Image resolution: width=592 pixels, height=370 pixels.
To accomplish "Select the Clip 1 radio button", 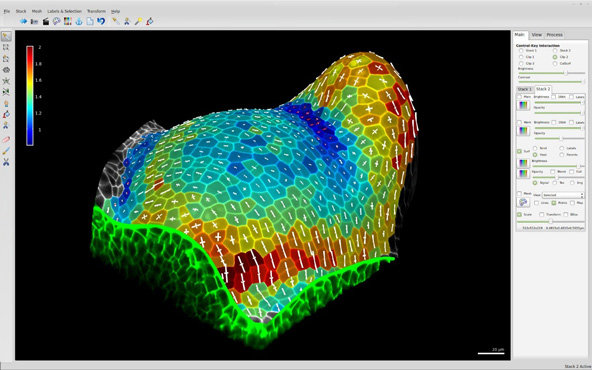I will point(521,57).
